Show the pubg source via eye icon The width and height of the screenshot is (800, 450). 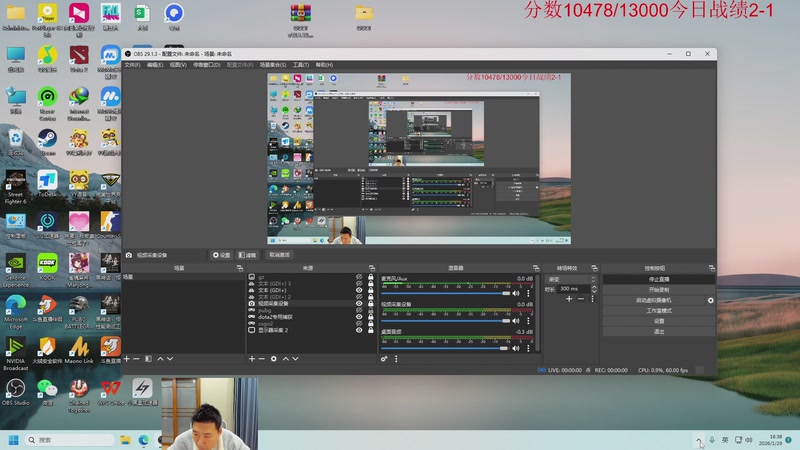pyautogui.click(x=359, y=310)
